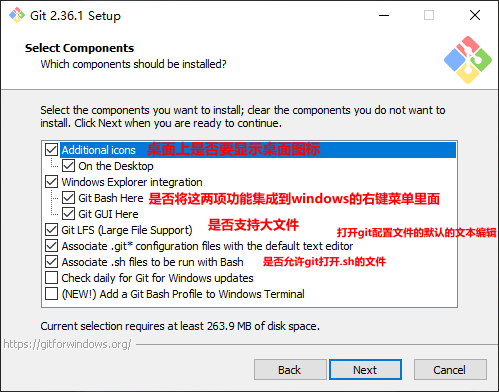Viewport: 499px width, 392px height.
Task: Close the Git Setup window
Action: 475,15
